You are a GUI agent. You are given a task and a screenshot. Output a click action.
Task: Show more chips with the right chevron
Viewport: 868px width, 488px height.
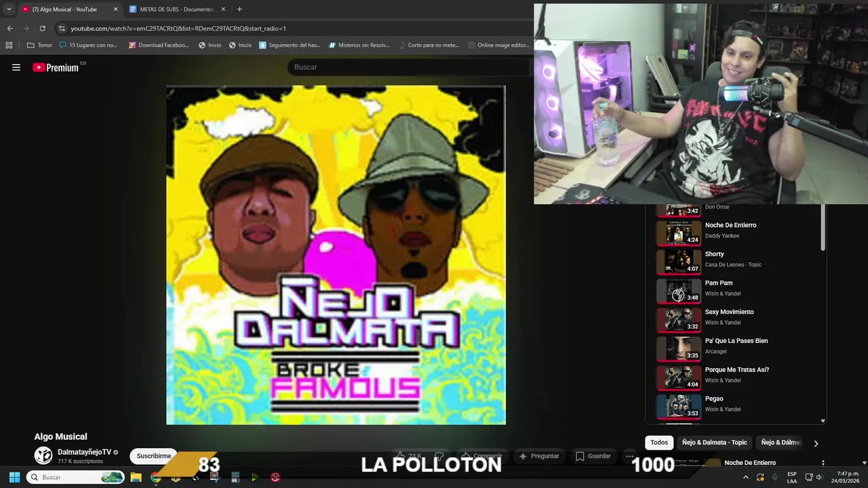[816, 443]
